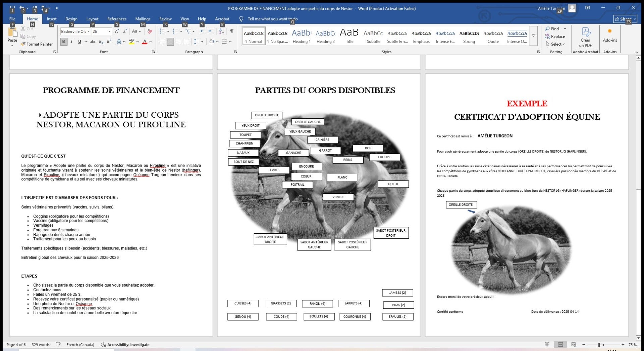The image size is (644, 351).
Task: Toggle Bold formatting off
Action: [63, 42]
